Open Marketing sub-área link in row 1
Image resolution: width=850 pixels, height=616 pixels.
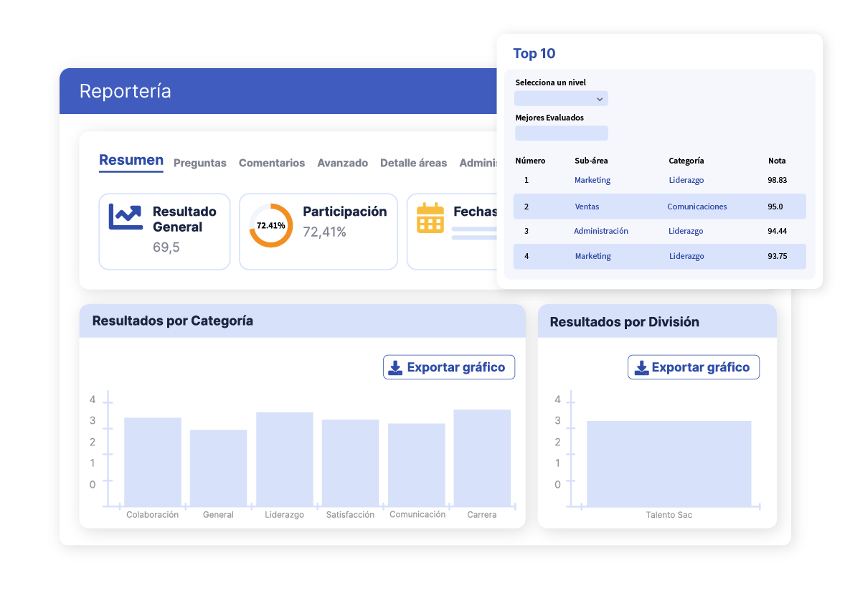point(592,180)
